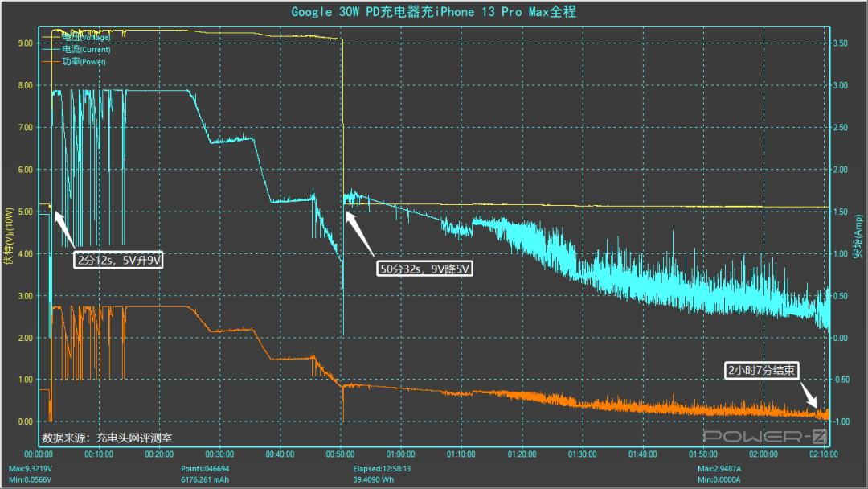Click the 02:10:00 time axis label
This screenshot has width=868, height=489.
tap(824, 454)
